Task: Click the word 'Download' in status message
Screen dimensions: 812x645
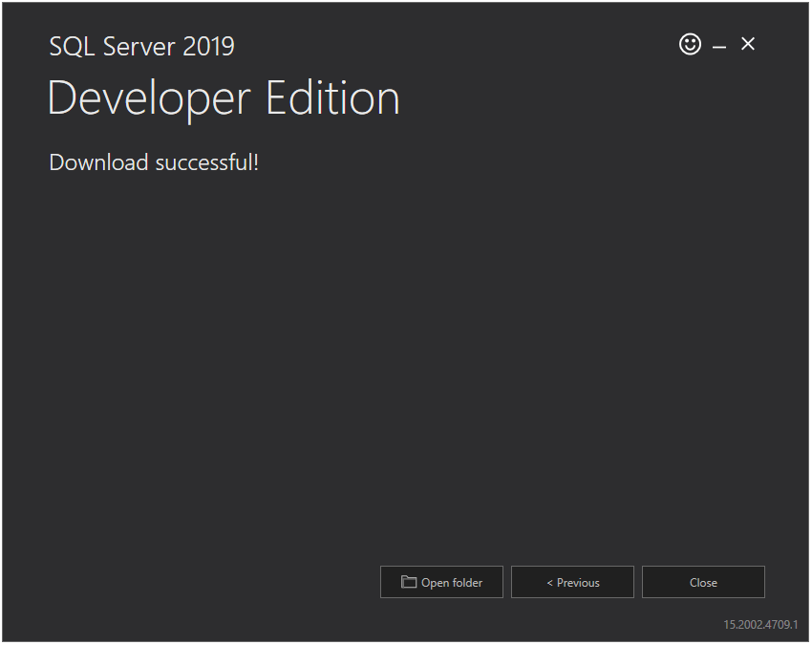Action: pos(99,162)
